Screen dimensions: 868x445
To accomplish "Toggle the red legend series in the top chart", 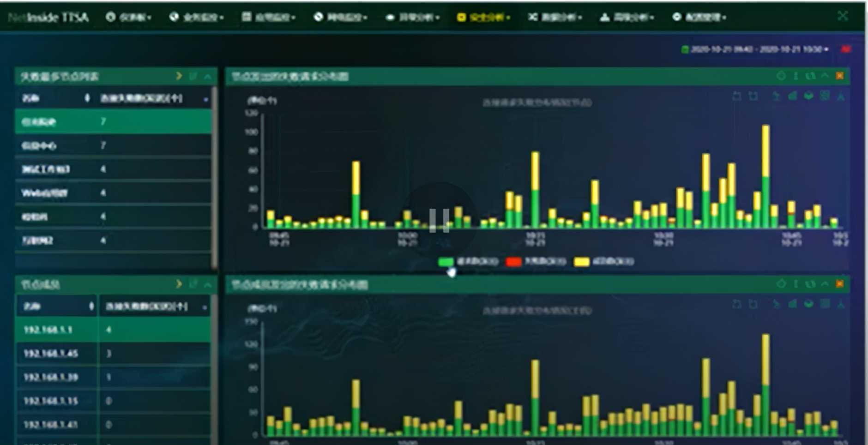I will (x=536, y=262).
